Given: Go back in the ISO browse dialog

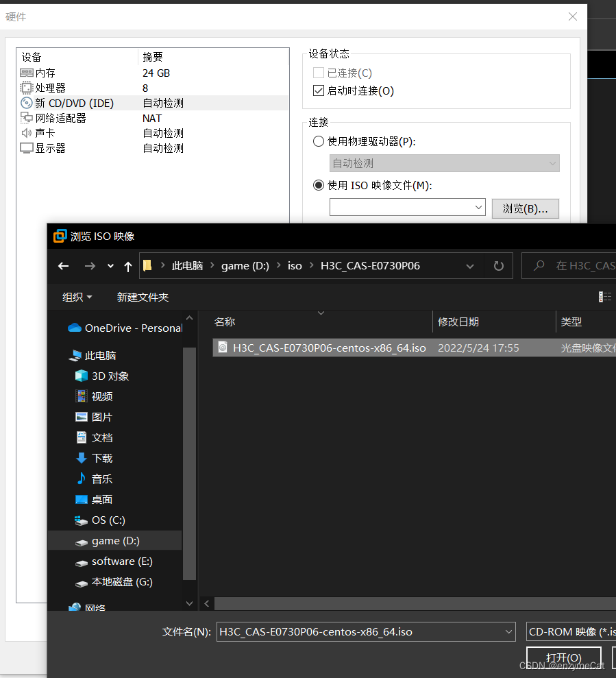Looking at the screenshot, I should click(x=64, y=266).
